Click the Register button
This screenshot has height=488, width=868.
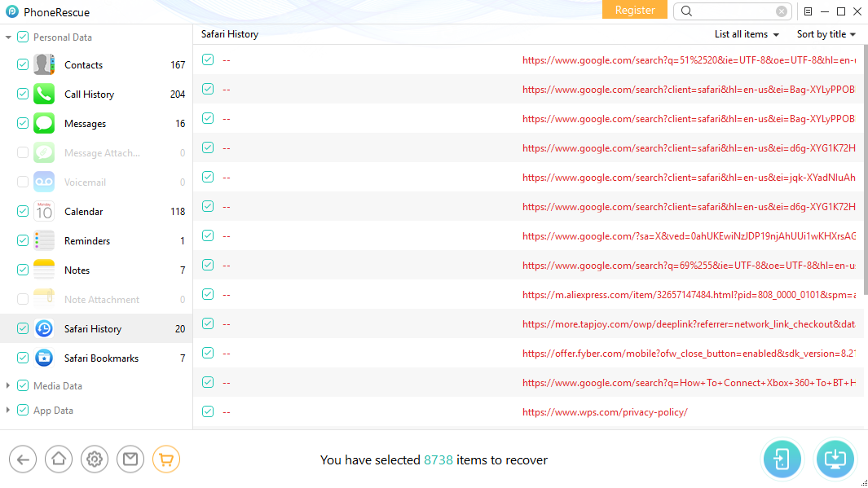635,11
